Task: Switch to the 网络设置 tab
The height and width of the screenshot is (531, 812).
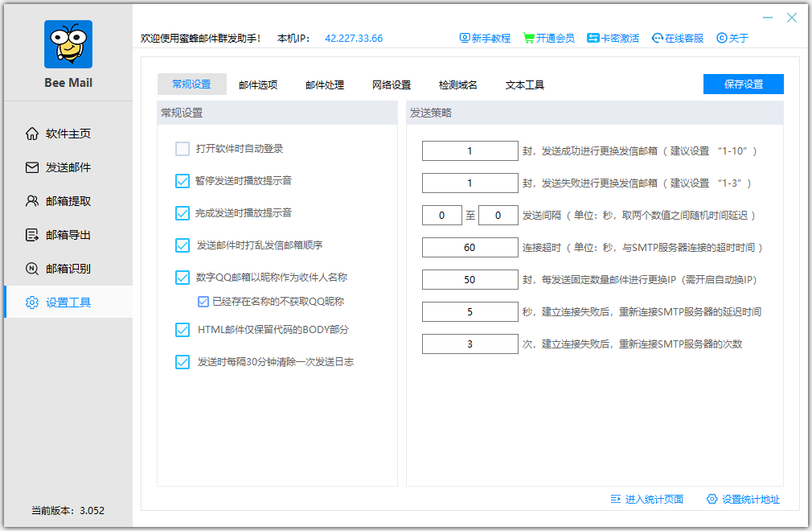Action: coord(392,84)
